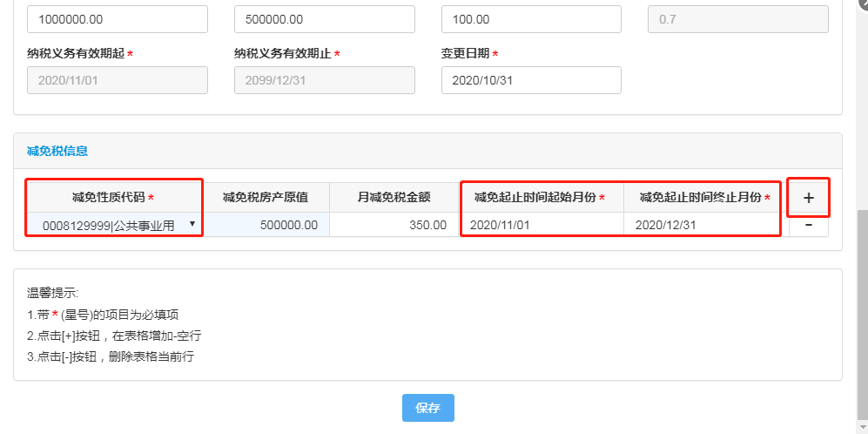Click the 变更日期 field 2020/10/31
This screenshot has width=868, height=434.
click(x=531, y=80)
